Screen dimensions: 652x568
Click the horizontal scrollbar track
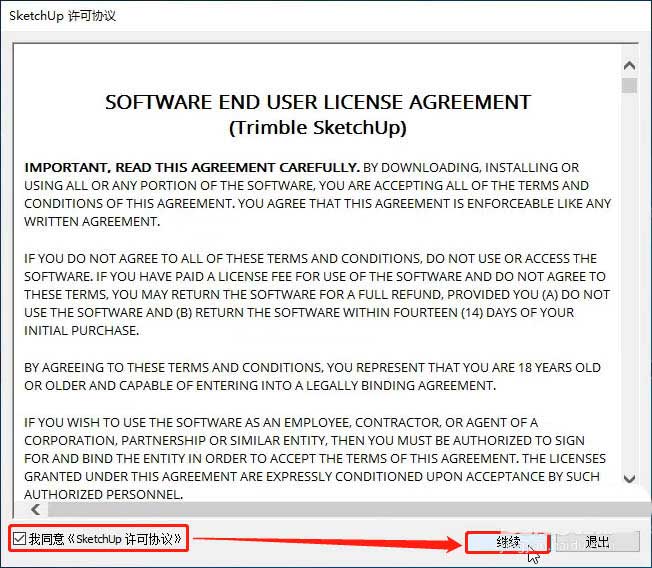coord(349,509)
